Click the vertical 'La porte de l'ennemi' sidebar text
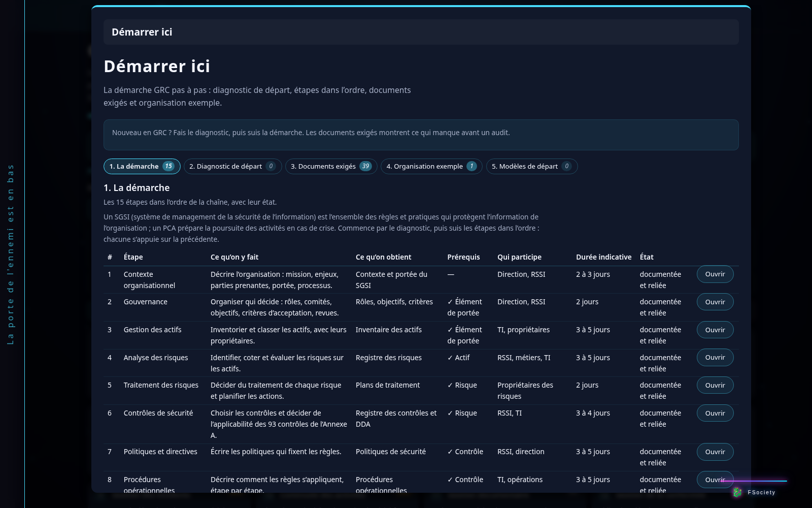812x508 pixels. tap(11, 254)
